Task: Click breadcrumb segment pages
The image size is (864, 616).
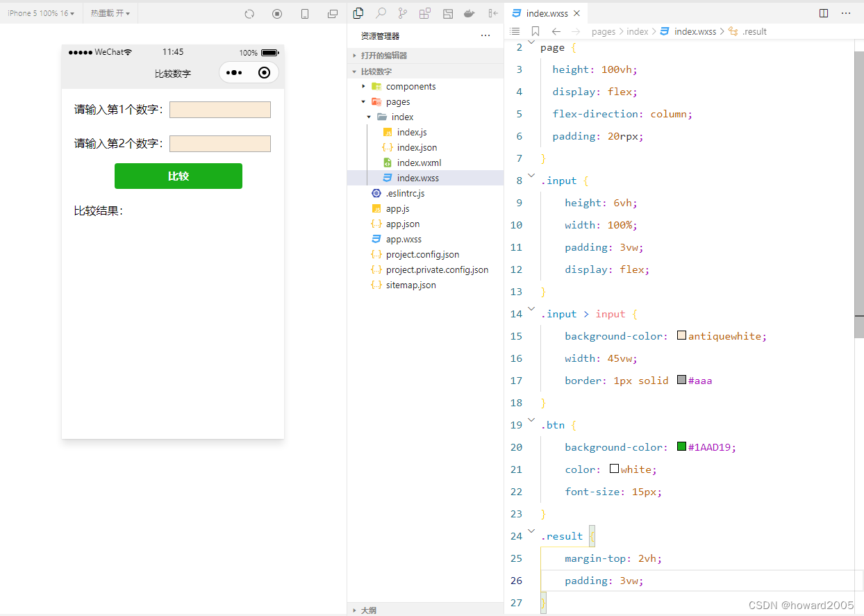Action: click(x=604, y=31)
